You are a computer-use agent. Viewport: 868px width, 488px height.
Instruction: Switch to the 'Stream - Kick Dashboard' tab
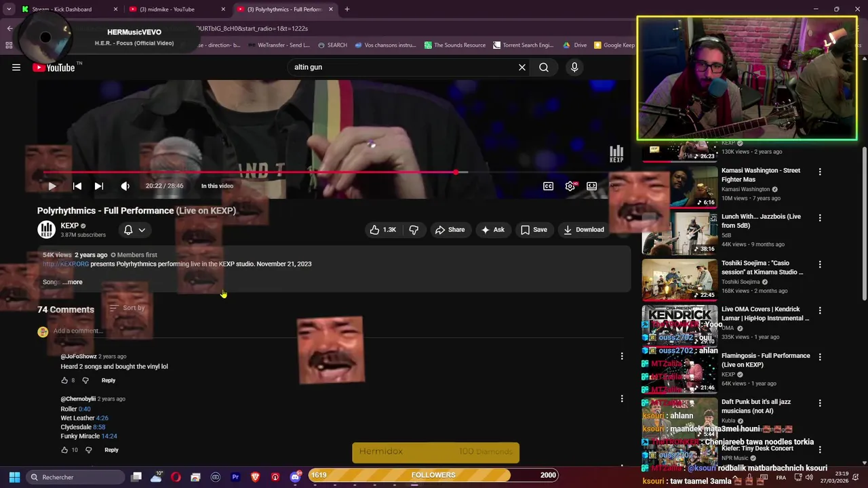point(71,9)
